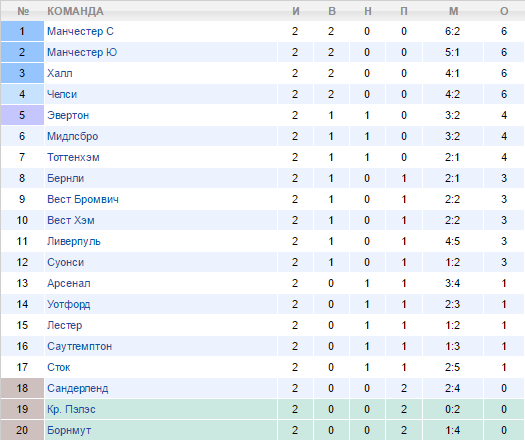Screen dimensions: 525x440
Task: Open the Тоттенхэм team link
Action: (73, 157)
